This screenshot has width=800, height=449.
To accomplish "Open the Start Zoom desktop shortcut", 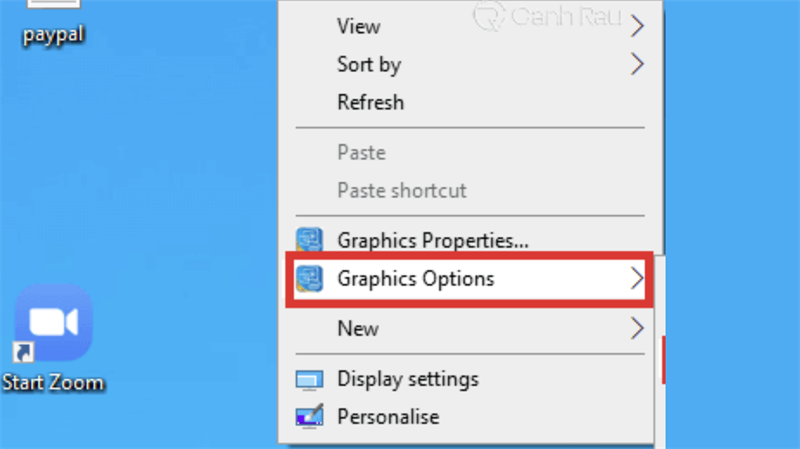I will [53, 325].
